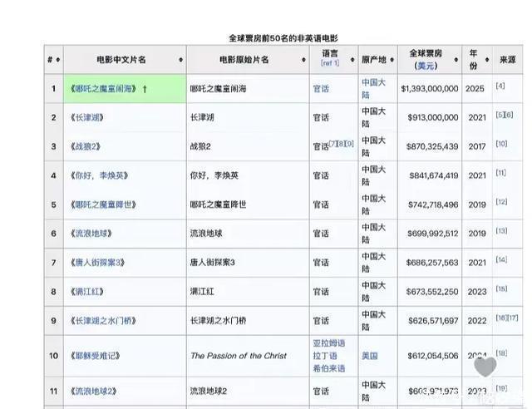532x409 pixels.
Task: Sort table by the # rank column
Action: click(57, 60)
